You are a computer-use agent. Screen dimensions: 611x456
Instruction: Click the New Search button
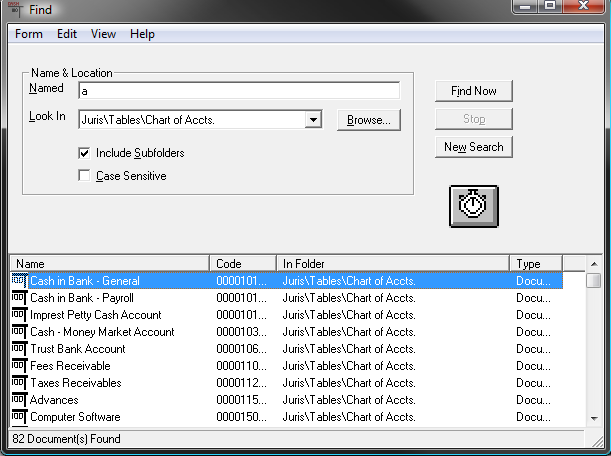474,147
